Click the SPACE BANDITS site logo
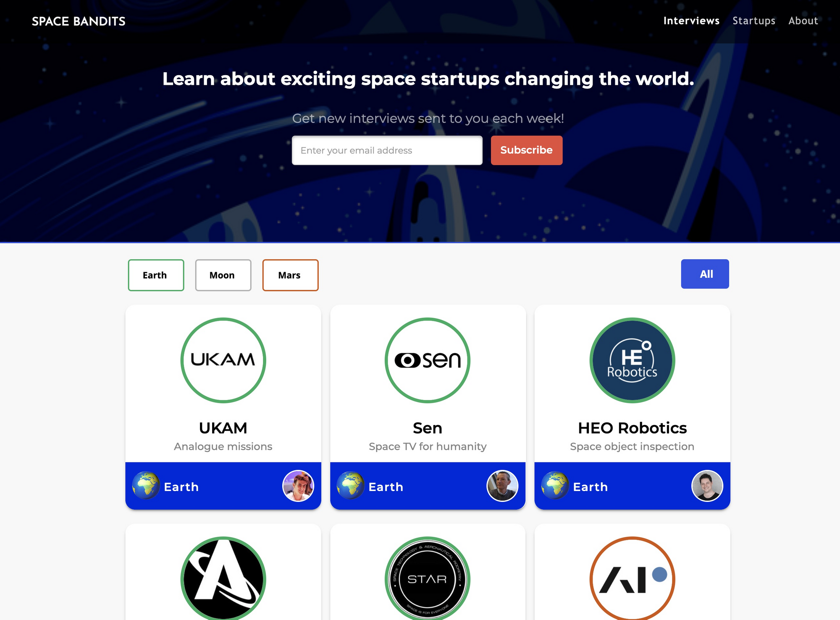Screen dimensions: 840x620 pyautogui.click(x=79, y=21)
